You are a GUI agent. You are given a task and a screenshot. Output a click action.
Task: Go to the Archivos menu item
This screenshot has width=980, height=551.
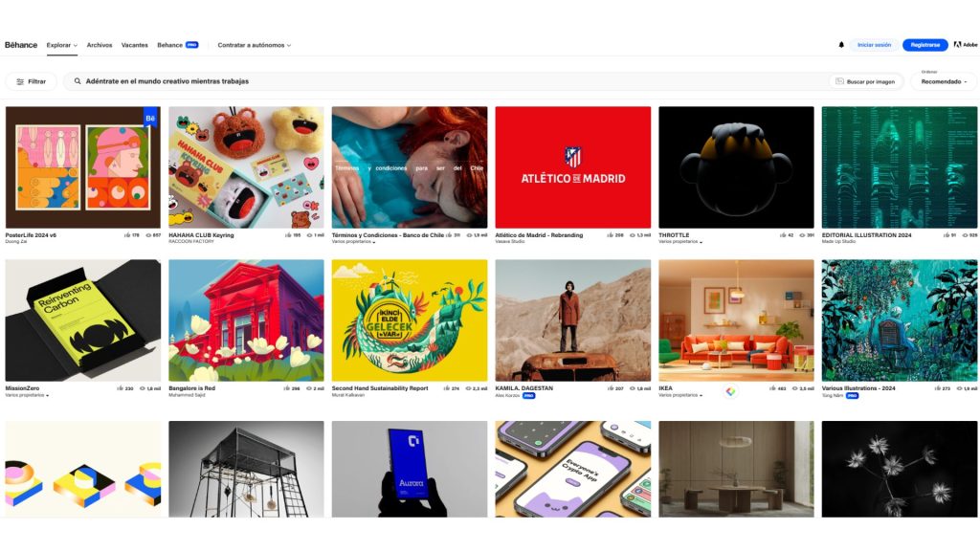(100, 45)
